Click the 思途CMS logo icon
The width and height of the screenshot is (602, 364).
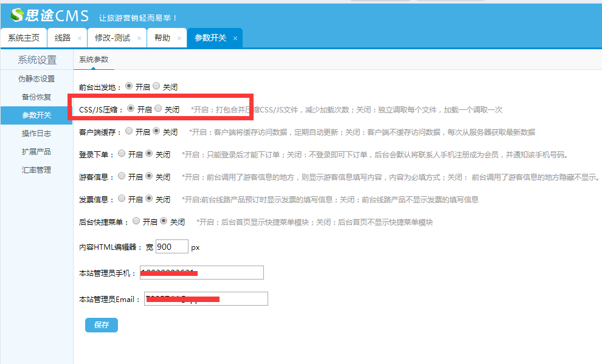(x=17, y=15)
